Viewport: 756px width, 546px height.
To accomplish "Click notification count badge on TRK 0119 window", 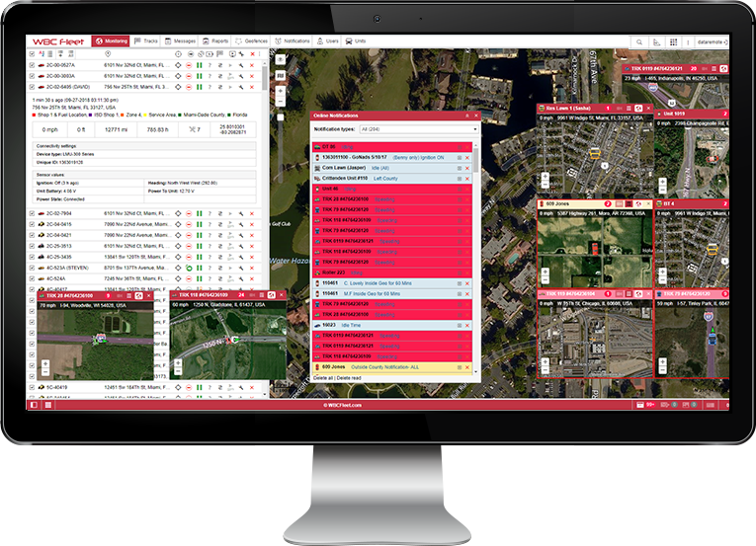I will point(694,68).
